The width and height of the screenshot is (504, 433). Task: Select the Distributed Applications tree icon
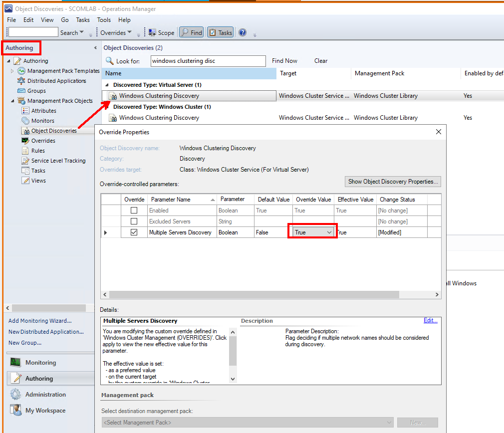[x=21, y=81]
